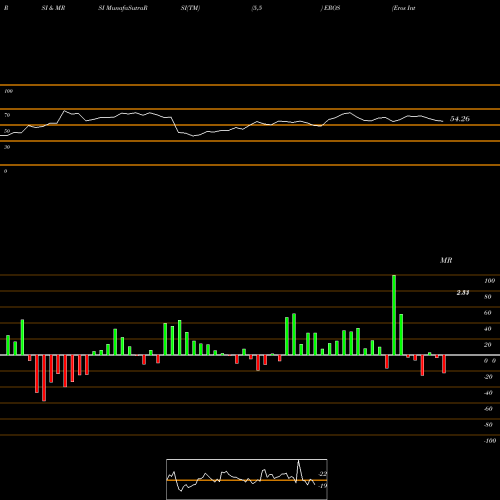500x500 pixels.
Task: Click the RSI line peak near the left side
Action: coord(65,111)
